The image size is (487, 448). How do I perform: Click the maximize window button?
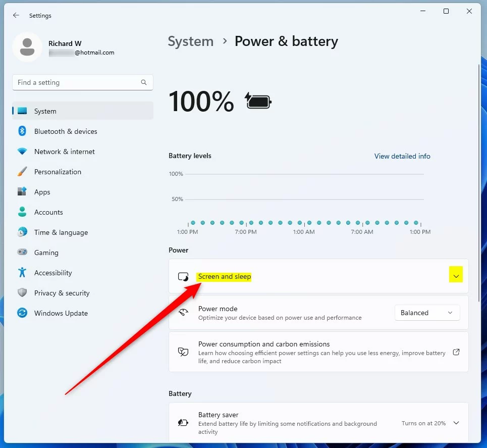click(446, 11)
